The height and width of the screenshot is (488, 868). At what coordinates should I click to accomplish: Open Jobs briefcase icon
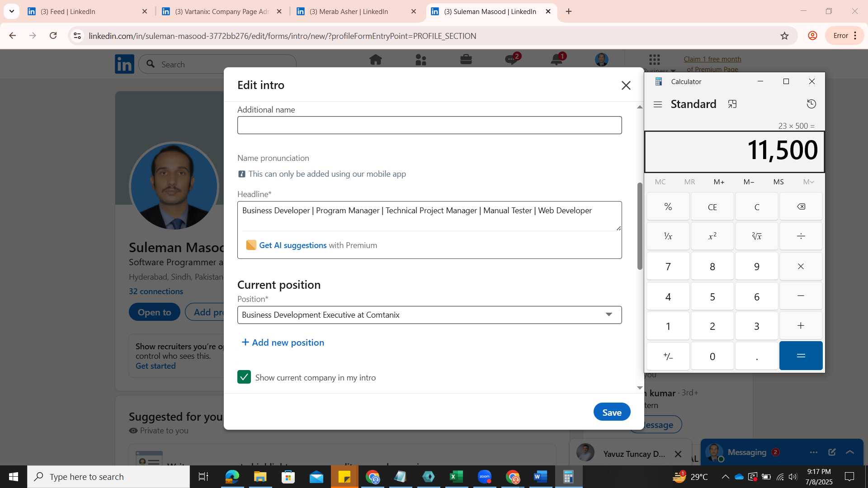coord(466,60)
